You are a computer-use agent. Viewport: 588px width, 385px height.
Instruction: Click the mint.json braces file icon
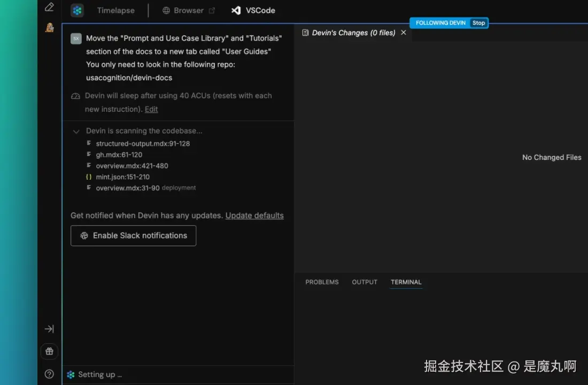pos(89,177)
